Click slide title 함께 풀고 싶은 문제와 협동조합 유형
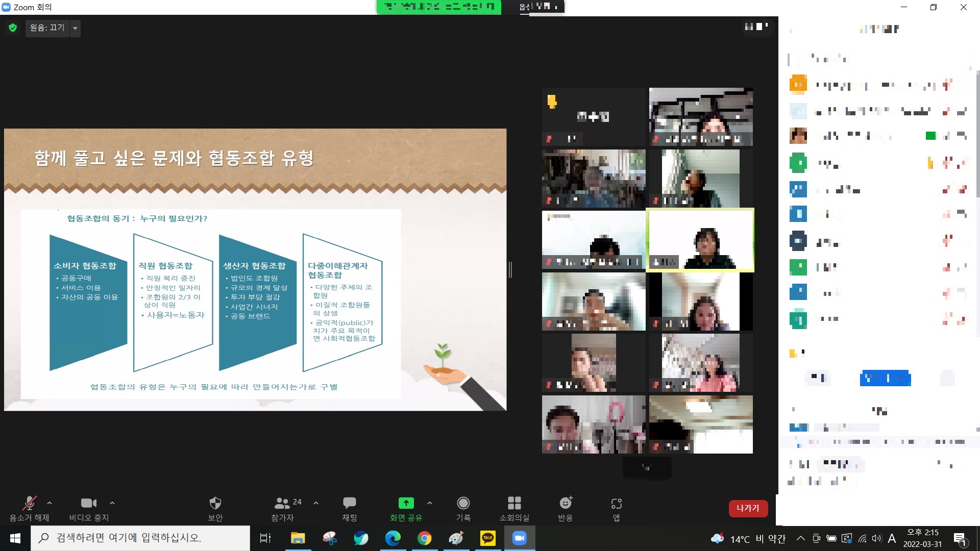 (174, 158)
